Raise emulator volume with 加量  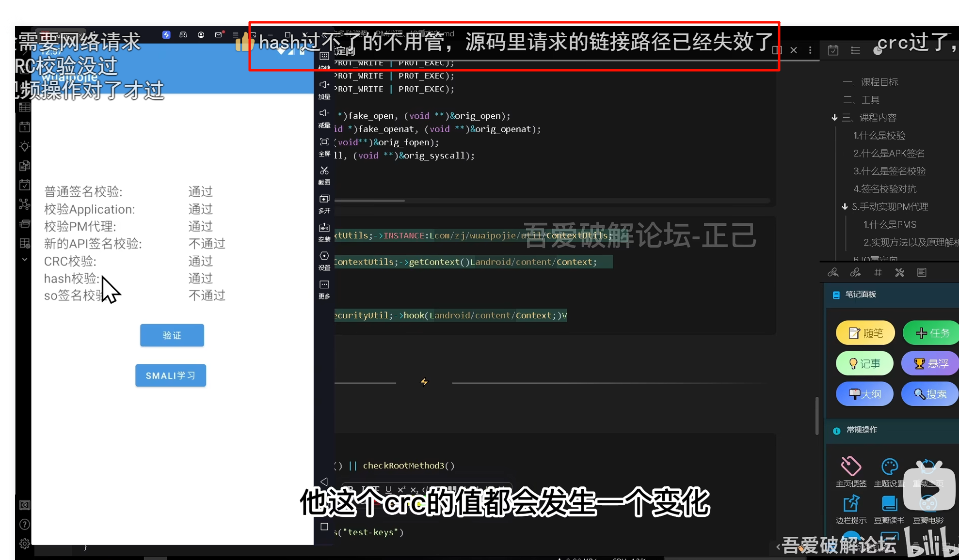click(324, 90)
